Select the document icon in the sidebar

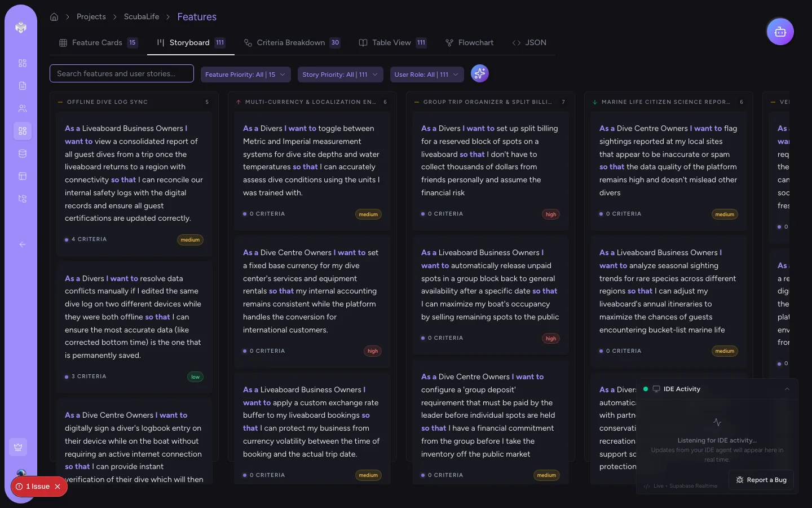tap(23, 86)
